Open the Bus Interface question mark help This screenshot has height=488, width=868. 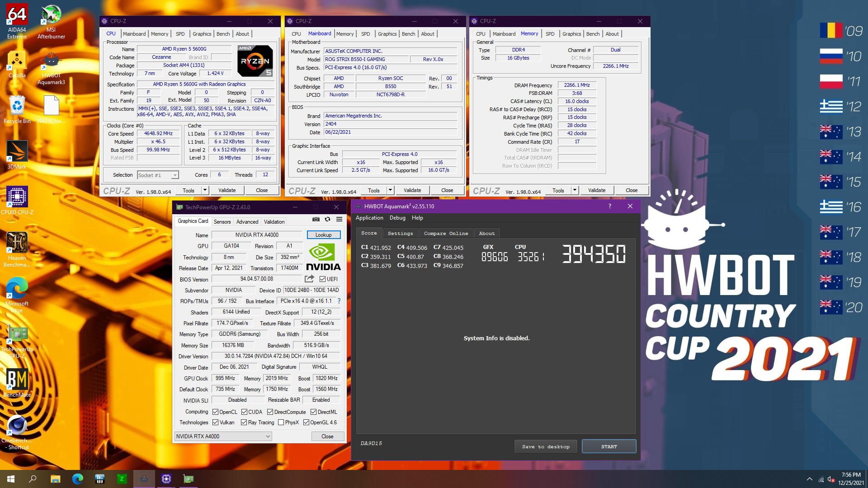(339, 301)
